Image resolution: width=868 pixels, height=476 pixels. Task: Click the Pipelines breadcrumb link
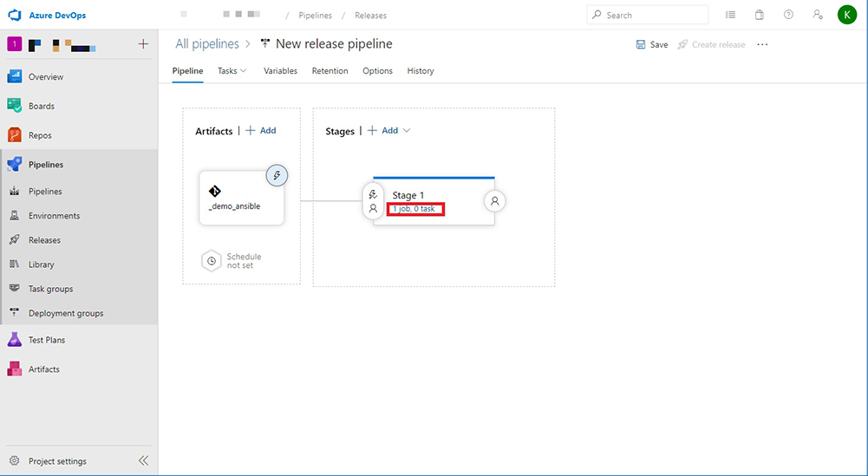coord(316,16)
